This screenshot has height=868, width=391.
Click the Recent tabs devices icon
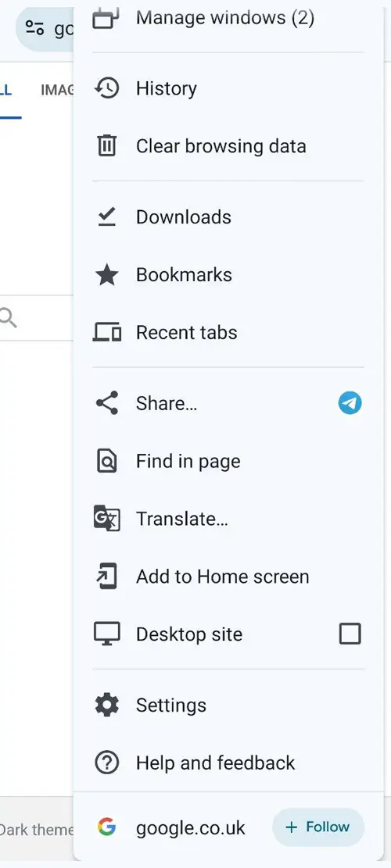(x=106, y=333)
